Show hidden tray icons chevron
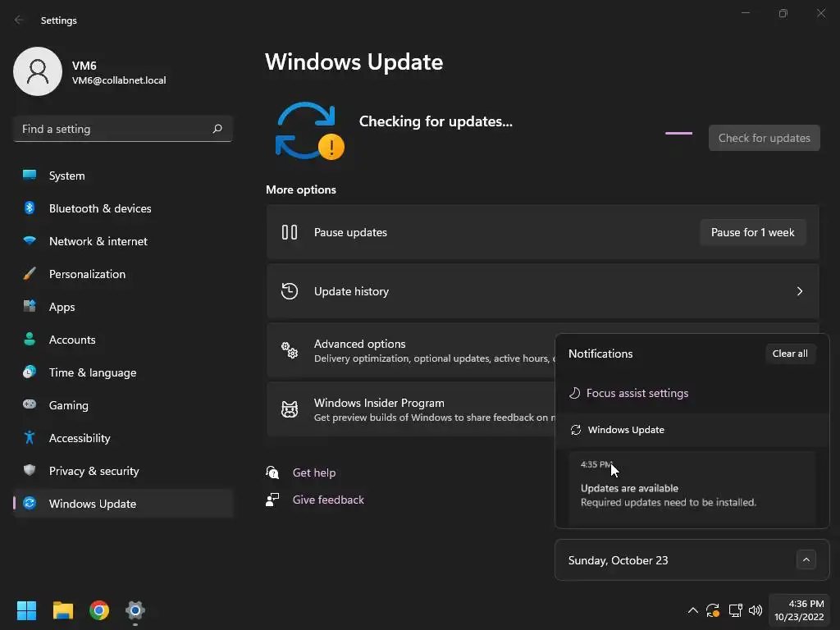 [692, 610]
